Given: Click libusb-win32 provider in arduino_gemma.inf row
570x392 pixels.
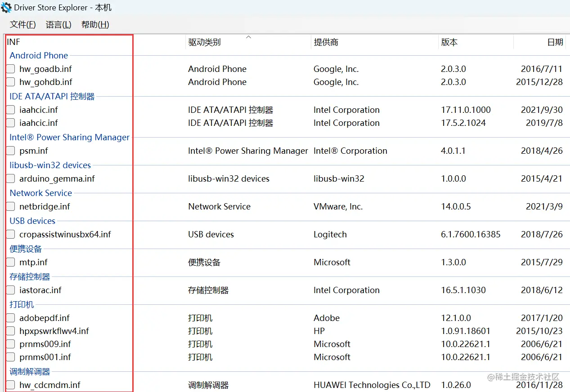Looking at the screenshot, I should pyautogui.click(x=339, y=179).
